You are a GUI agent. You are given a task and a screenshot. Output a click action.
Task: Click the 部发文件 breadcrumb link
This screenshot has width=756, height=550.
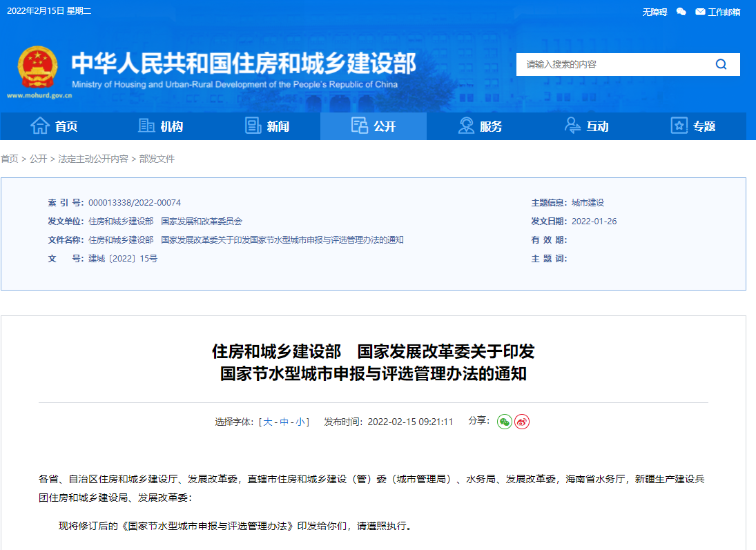157,159
